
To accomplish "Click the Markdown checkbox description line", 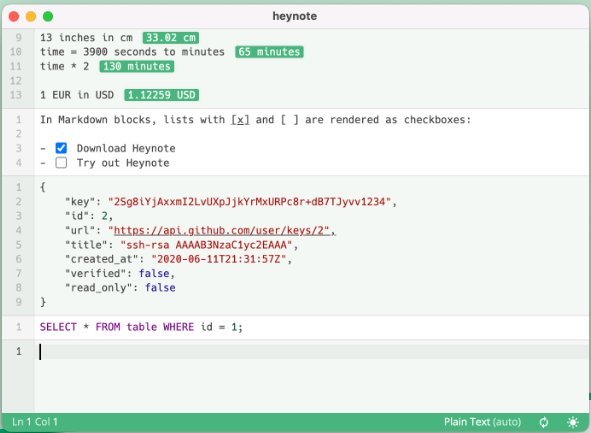I will [x=256, y=120].
